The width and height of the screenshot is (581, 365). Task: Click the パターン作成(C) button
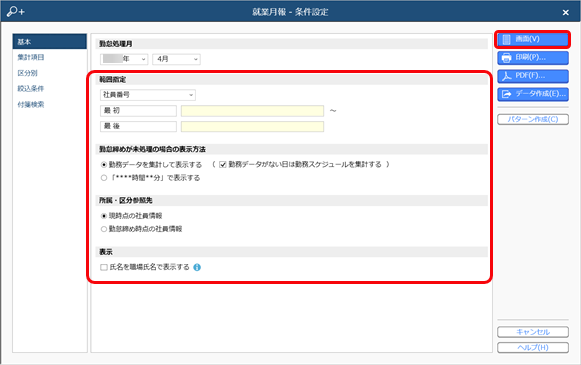click(x=532, y=119)
